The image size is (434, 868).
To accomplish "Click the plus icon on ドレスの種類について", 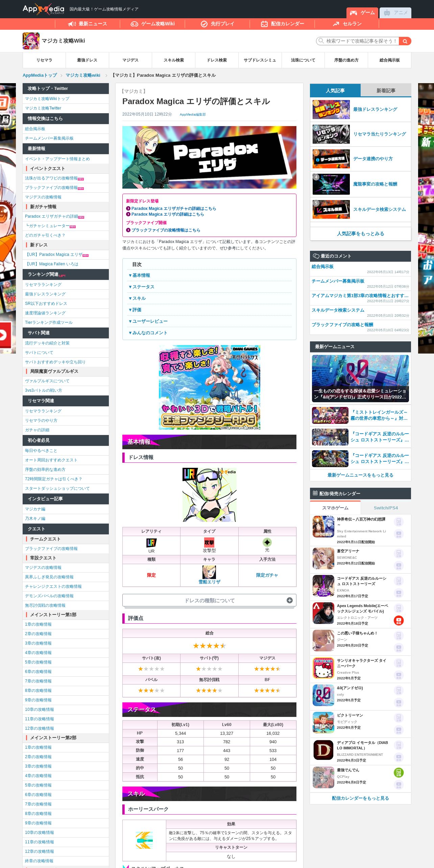I will pyautogui.click(x=290, y=600).
